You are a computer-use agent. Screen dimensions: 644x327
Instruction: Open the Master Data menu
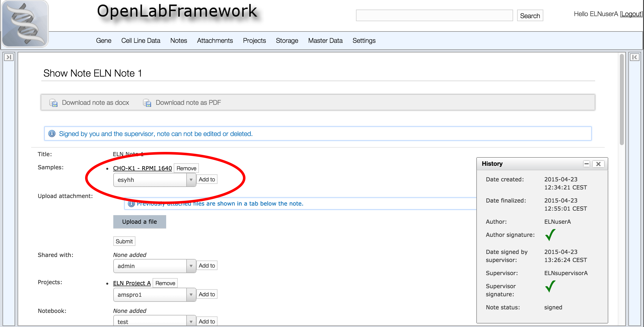coord(325,41)
